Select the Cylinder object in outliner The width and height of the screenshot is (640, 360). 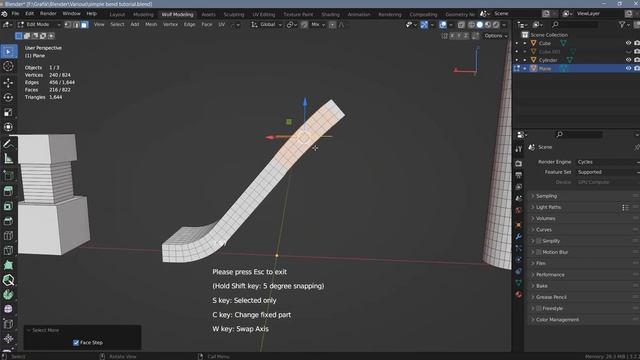(x=548, y=60)
